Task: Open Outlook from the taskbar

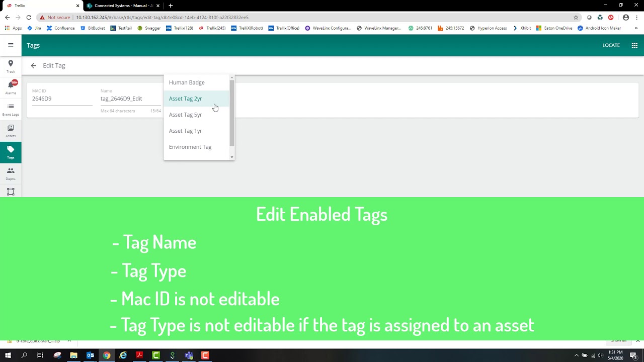Action: (x=90, y=355)
